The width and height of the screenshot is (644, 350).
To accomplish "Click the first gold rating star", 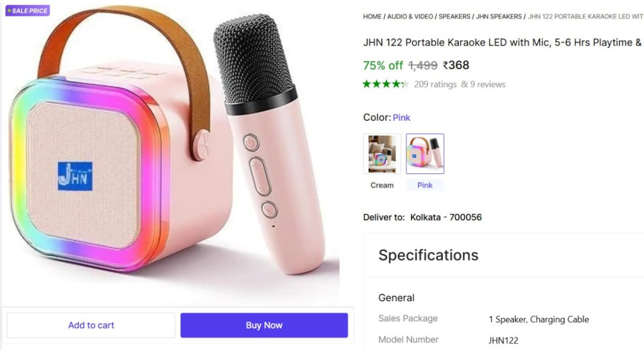I will click(367, 84).
